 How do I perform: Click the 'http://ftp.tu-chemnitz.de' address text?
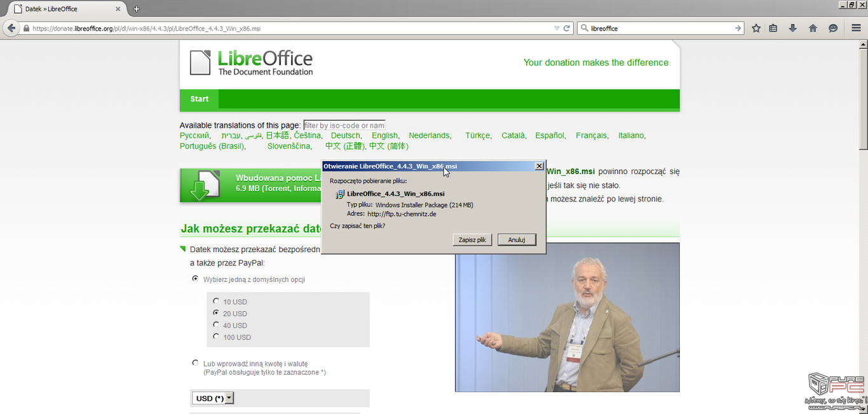click(402, 214)
